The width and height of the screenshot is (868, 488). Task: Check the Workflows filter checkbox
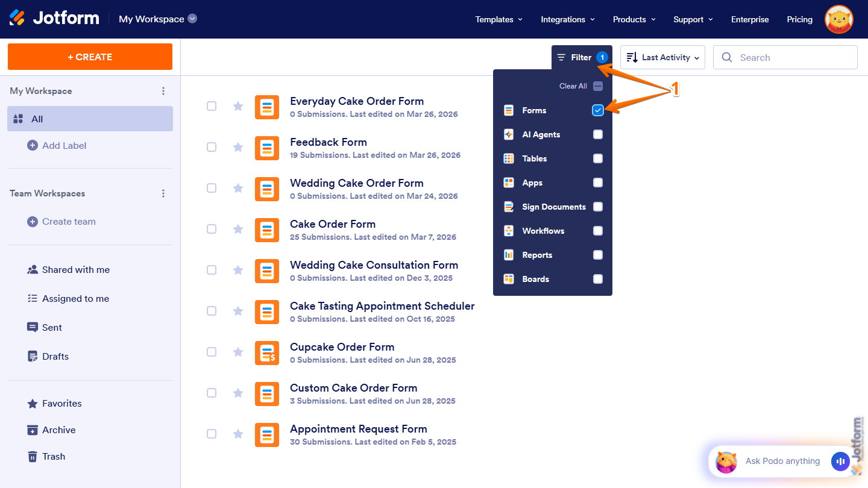(x=597, y=231)
